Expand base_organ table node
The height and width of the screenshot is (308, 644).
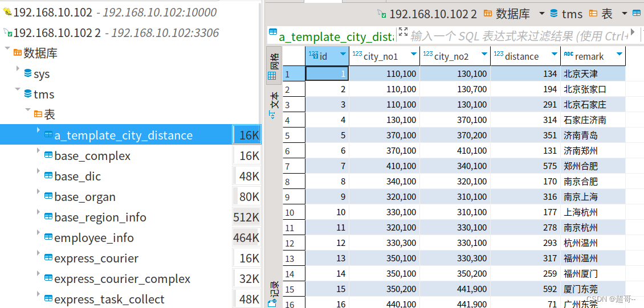tap(38, 191)
